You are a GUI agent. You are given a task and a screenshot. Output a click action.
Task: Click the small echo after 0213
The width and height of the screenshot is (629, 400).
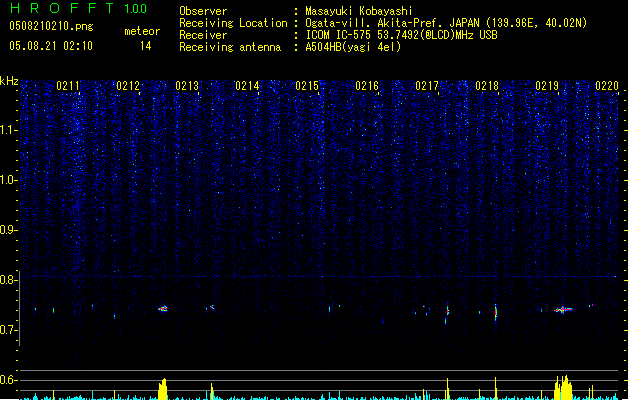coord(211,307)
